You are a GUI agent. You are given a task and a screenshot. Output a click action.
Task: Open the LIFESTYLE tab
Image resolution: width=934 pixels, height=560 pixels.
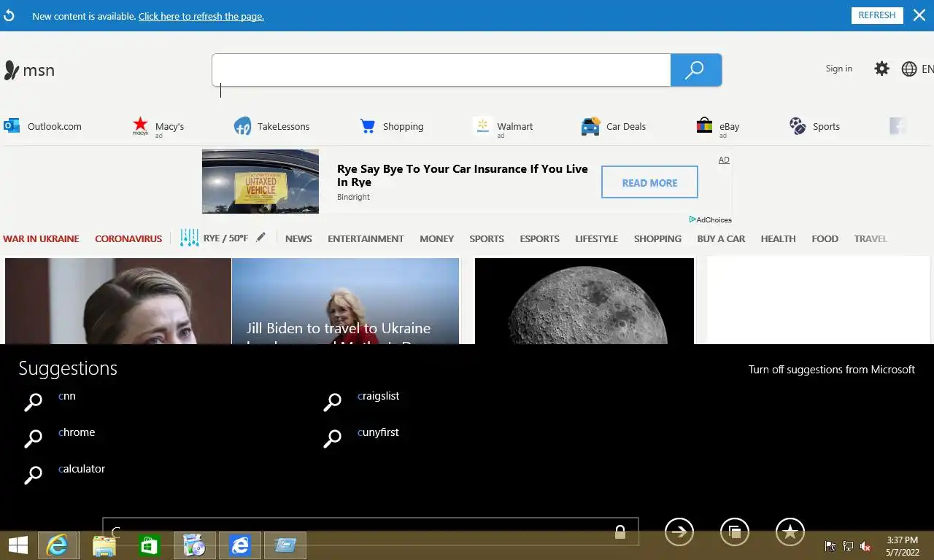coord(596,238)
